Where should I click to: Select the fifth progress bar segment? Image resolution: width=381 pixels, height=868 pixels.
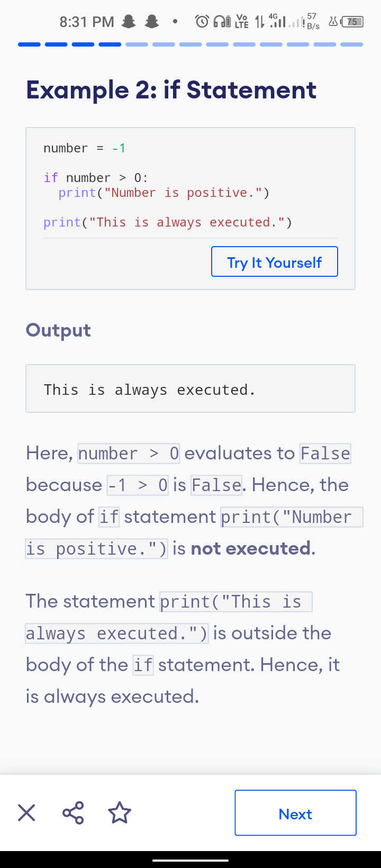click(x=137, y=44)
